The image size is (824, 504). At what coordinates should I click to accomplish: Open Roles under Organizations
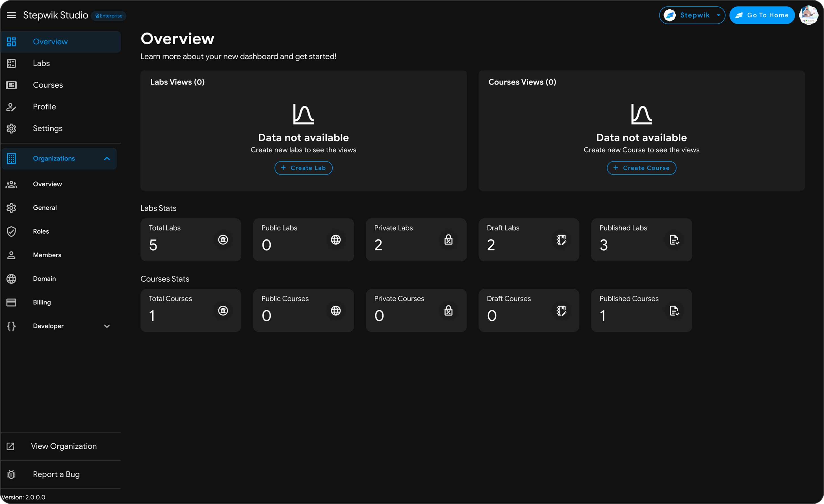pyautogui.click(x=59, y=231)
